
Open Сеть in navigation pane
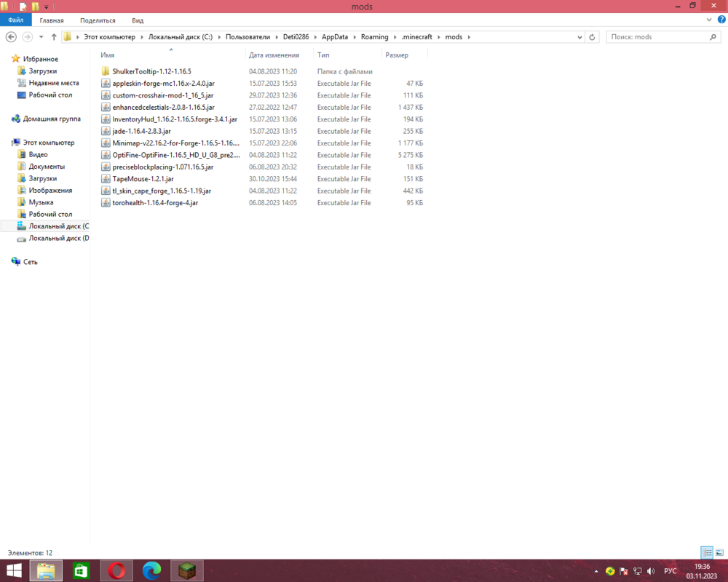pyautogui.click(x=30, y=262)
